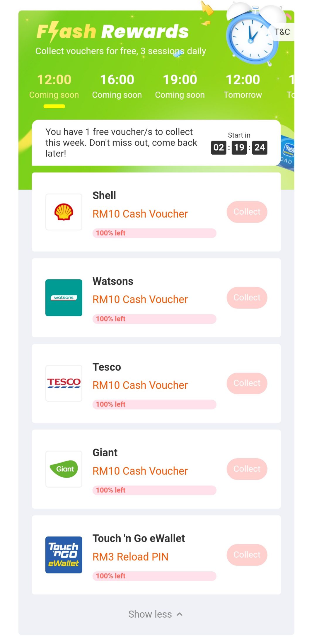Switch to the 19:00 session tab
The width and height of the screenshot is (314, 644).
(x=180, y=86)
